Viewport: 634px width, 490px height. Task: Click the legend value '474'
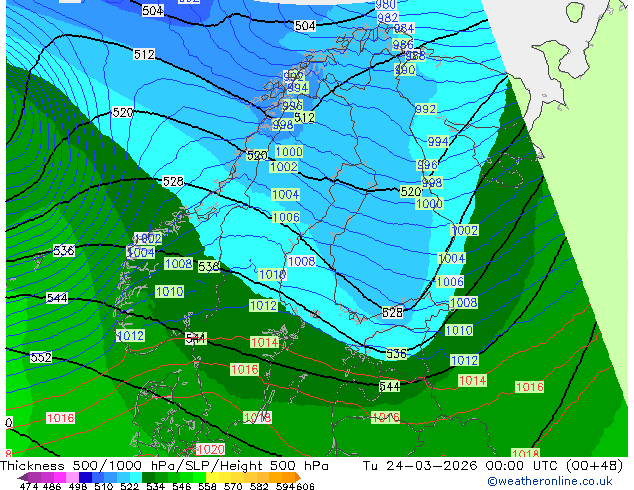[29, 486]
